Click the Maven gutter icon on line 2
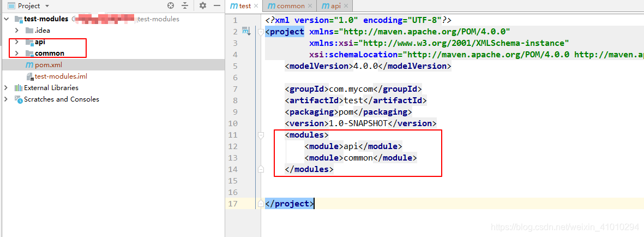 [x=246, y=31]
